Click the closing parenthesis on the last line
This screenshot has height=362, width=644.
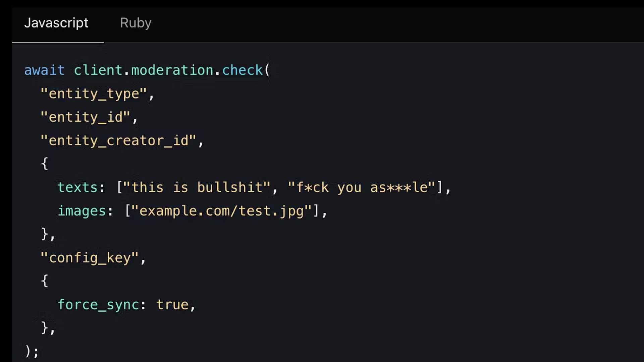tap(28, 351)
